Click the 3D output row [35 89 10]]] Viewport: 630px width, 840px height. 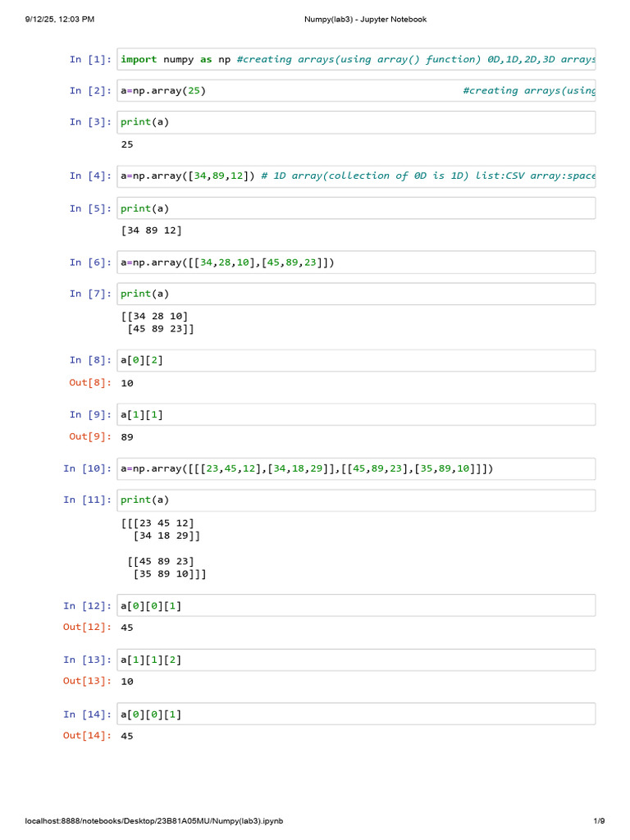pyautogui.click(x=170, y=573)
